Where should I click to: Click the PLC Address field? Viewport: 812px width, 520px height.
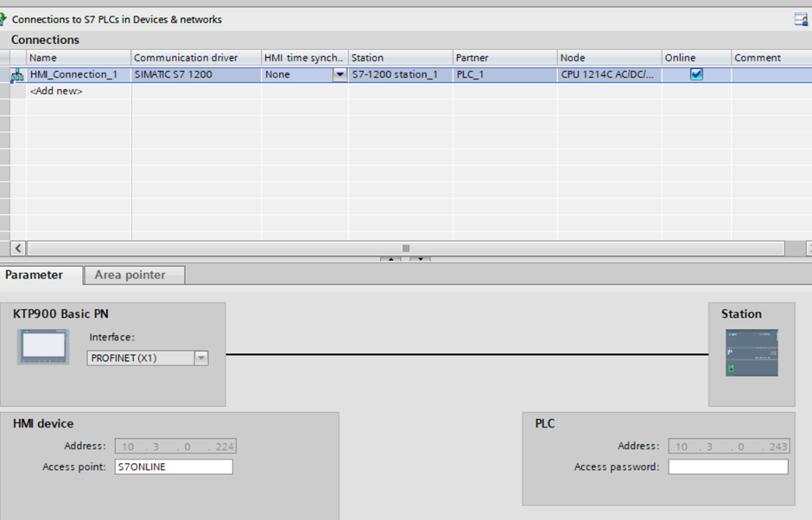pyautogui.click(x=729, y=447)
